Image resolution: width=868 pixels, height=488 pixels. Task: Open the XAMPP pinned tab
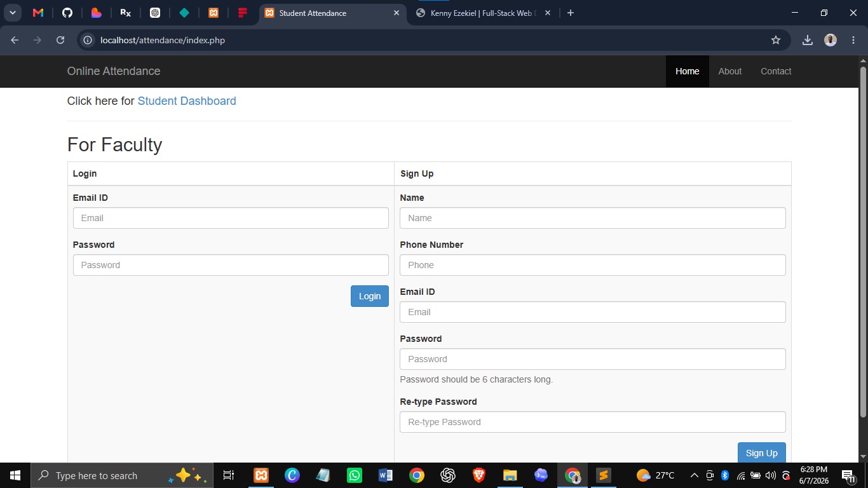pos(214,13)
